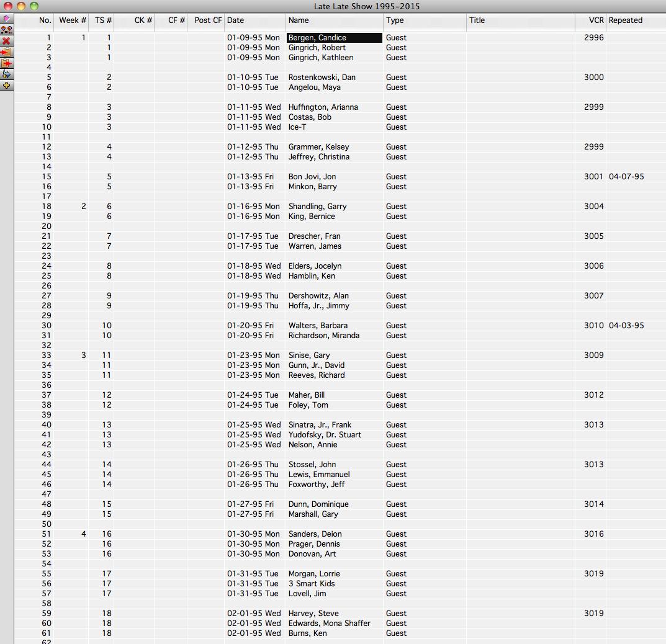
Task: Select the Morgan, Lorrie name cell
Action: click(x=335, y=573)
